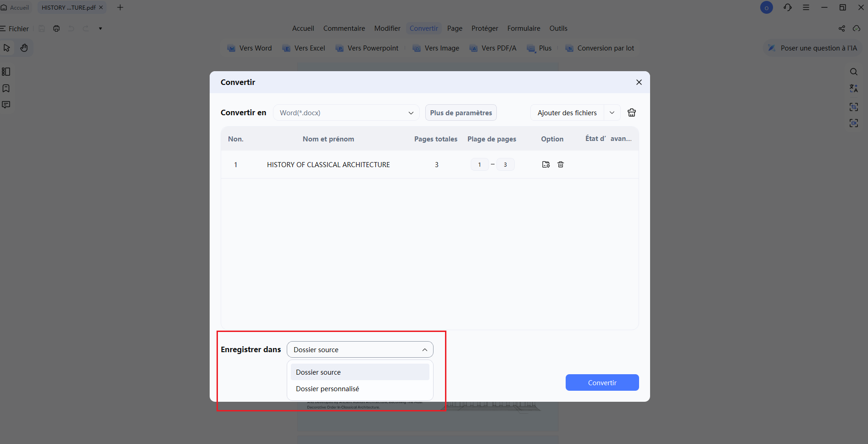Delete the HISTORY OF CLASSICAL ARCHITECTURE file row
The width and height of the screenshot is (868, 444).
[561, 164]
